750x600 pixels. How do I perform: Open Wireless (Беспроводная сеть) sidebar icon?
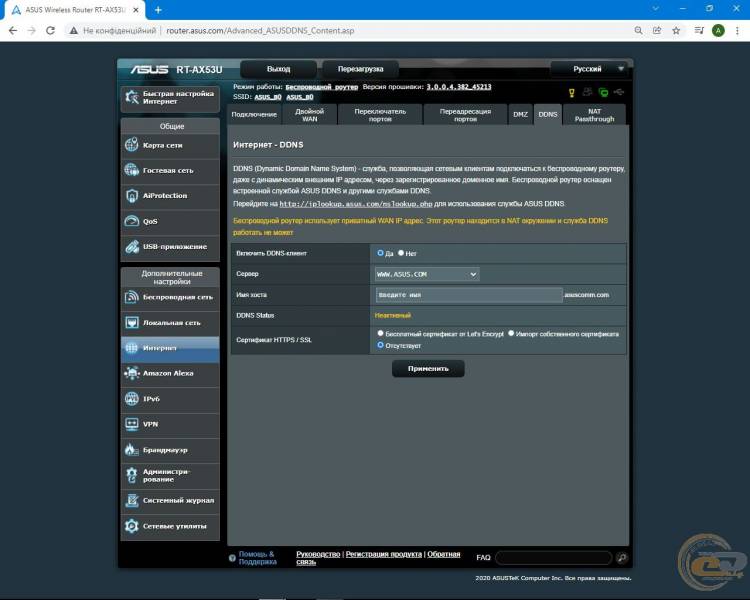pyautogui.click(x=132, y=297)
